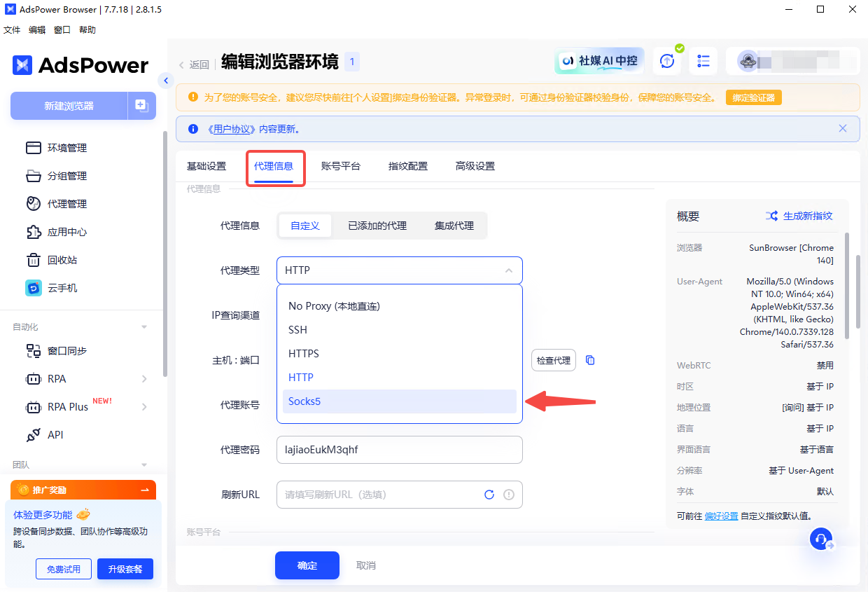Click the 代理密码 input field
This screenshot has height=592, width=868.
(399, 450)
